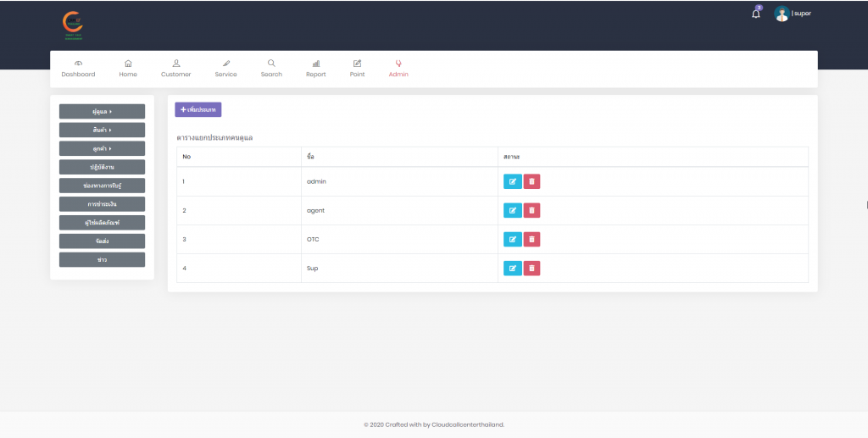Click the edit icon for admin row
This screenshot has height=438, width=868.
512,181
